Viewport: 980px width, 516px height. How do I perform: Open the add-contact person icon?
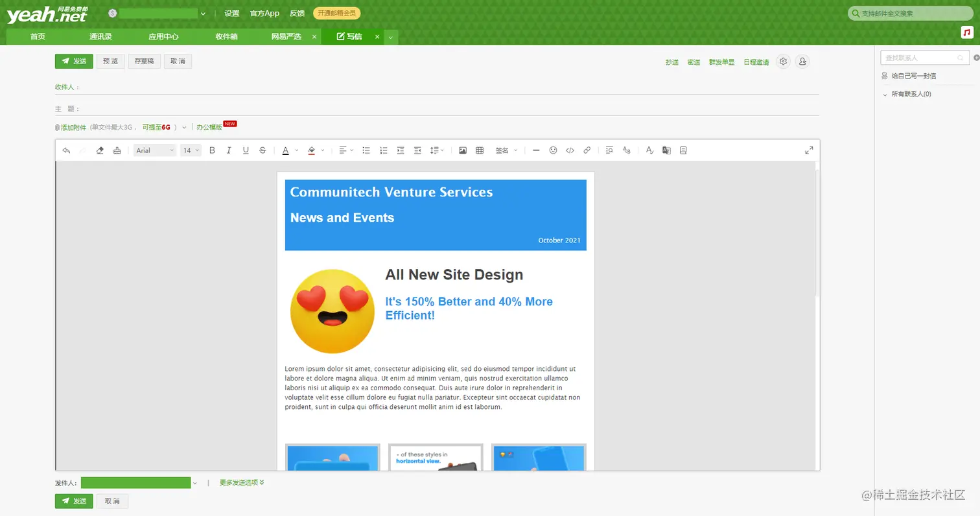[802, 62]
